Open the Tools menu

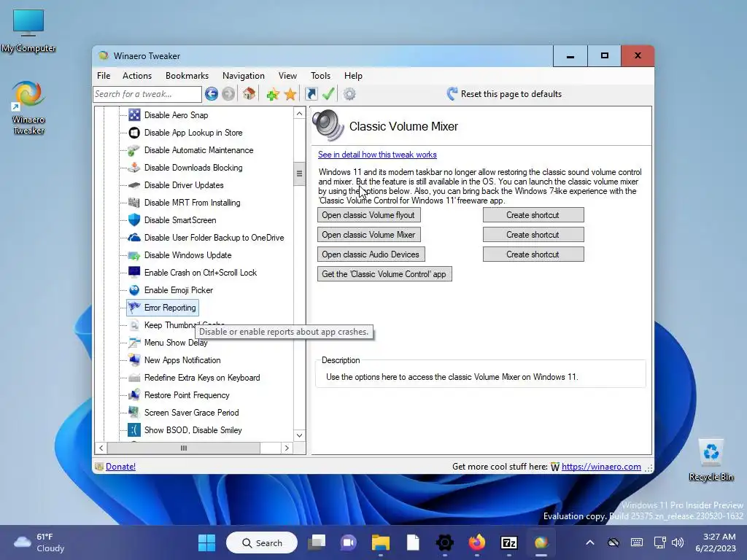point(320,76)
